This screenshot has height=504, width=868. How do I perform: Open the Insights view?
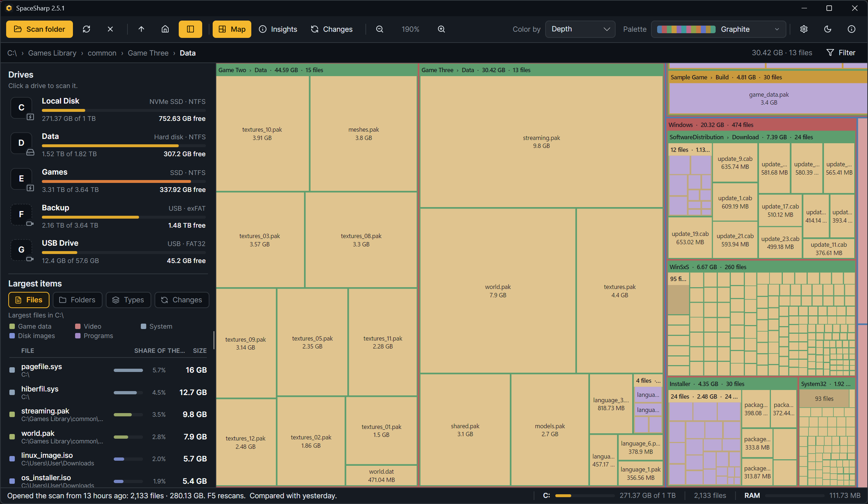pos(278,29)
